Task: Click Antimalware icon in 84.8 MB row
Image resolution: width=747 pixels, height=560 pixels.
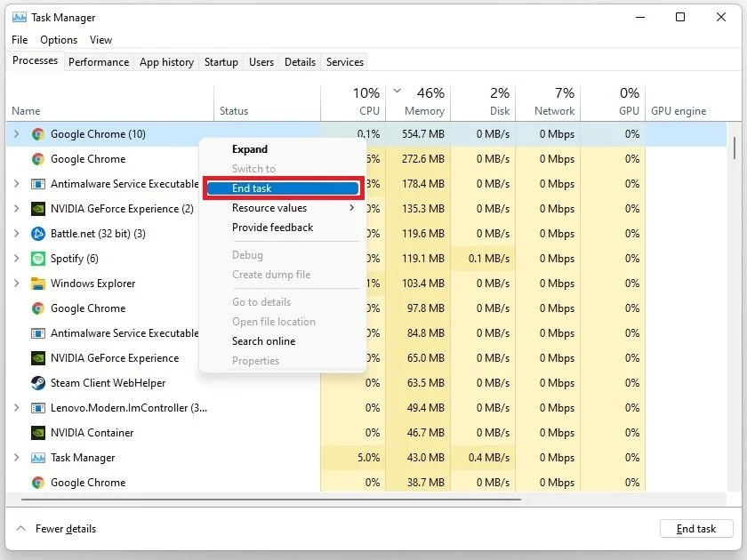Action: 38,333
